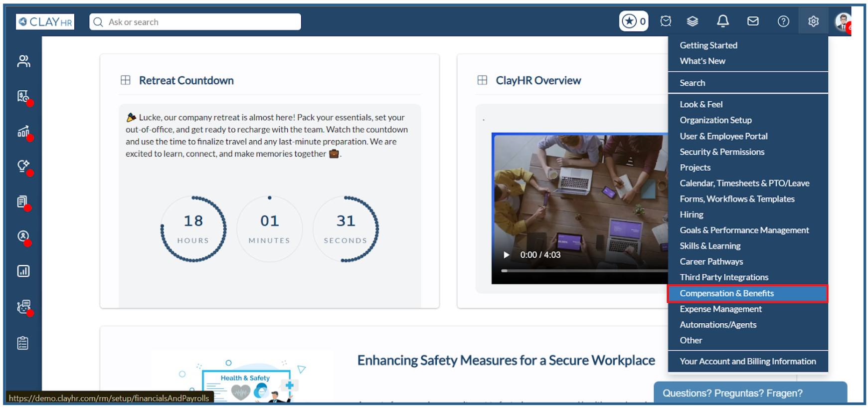Image resolution: width=868 pixels, height=408 pixels.
Task: Open the candidate search sidebar icon
Action: 23,236
